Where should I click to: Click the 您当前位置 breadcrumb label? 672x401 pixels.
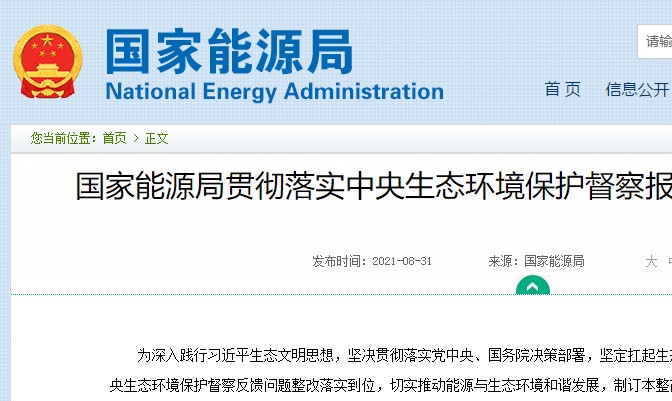coord(60,138)
